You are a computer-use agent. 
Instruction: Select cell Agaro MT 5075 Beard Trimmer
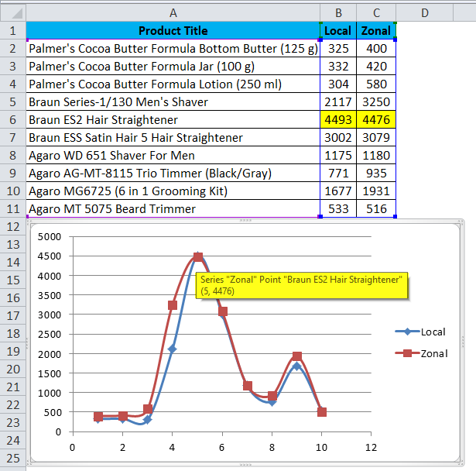[x=173, y=208]
